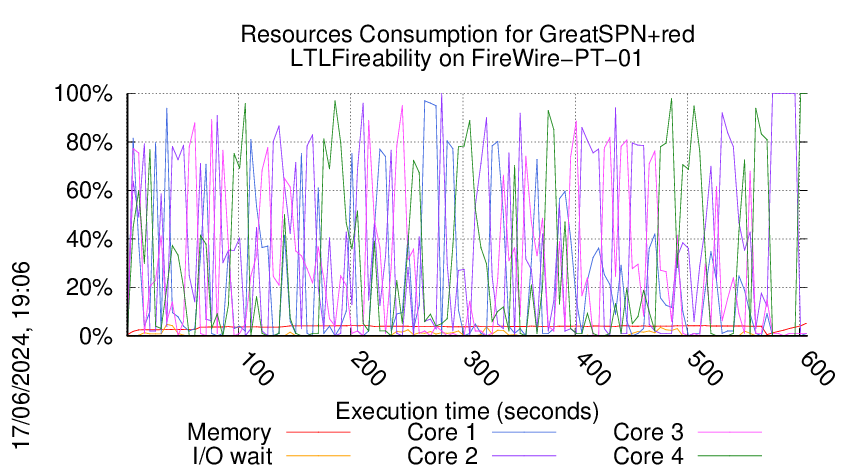Click the green Core 4 legend line sample
The width and height of the screenshot is (850, 475).
730,456
